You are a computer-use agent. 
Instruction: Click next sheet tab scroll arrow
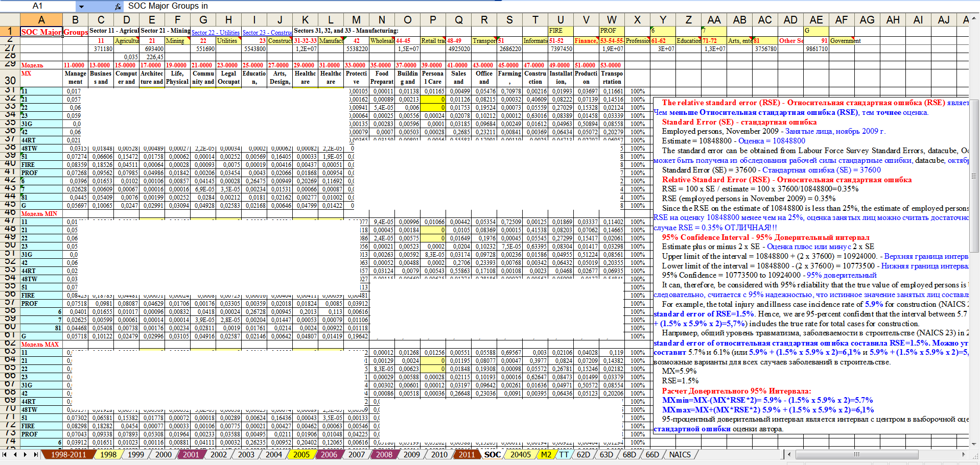(26, 454)
